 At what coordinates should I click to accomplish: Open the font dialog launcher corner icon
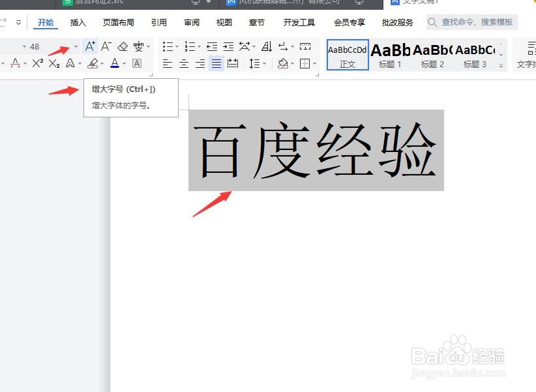click(151, 74)
